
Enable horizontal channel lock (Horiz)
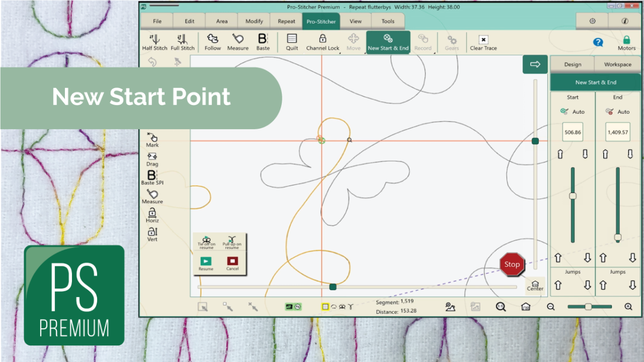[152, 216]
